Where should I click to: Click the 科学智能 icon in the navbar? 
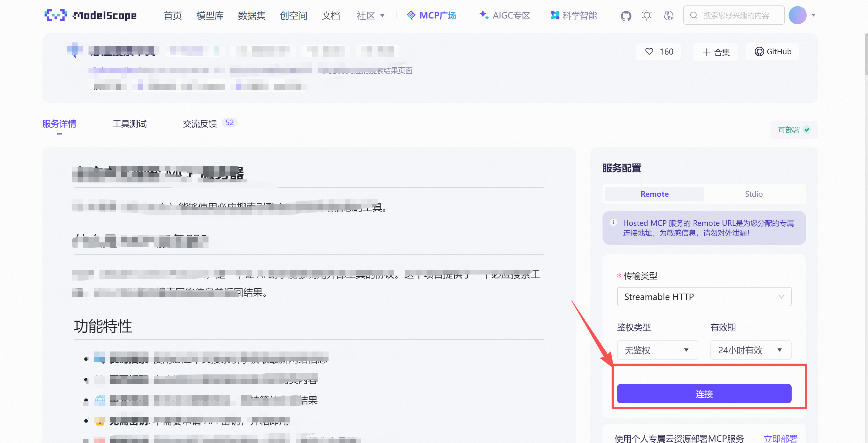click(555, 15)
